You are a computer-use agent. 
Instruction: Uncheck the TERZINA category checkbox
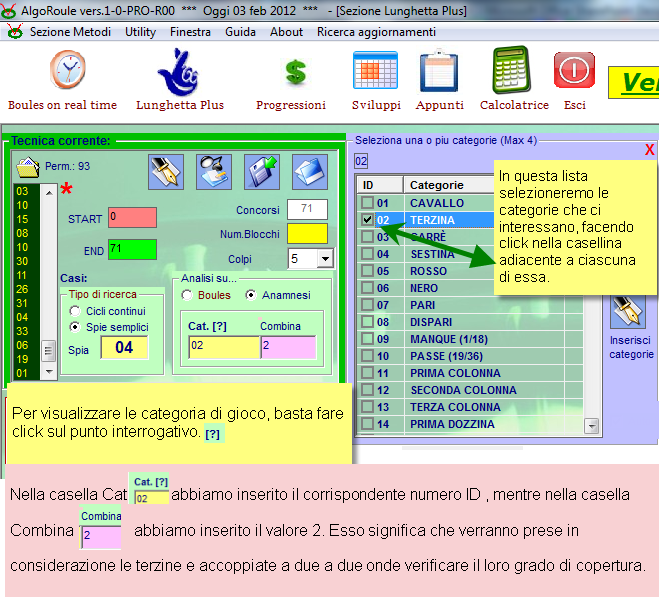click(368, 220)
